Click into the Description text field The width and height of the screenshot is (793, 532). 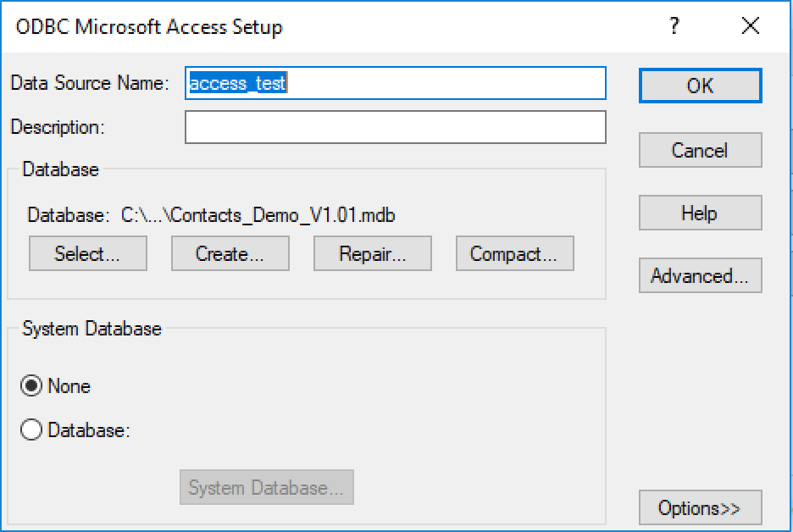coord(396,127)
